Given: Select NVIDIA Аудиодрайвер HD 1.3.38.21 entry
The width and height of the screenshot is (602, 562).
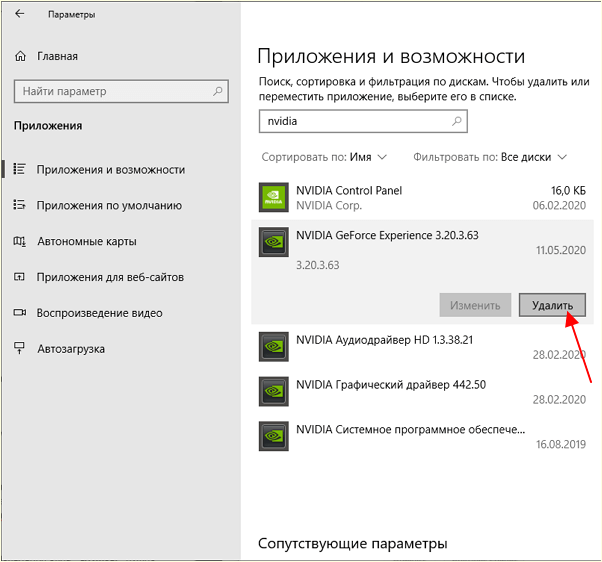Looking at the screenshot, I should click(422, 347).
